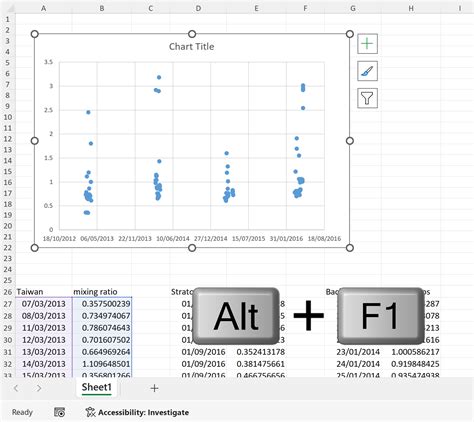Screen dimensions: 474x422
Task: Open the Chart Styles paintbrush button
Action: coord(367,71)
